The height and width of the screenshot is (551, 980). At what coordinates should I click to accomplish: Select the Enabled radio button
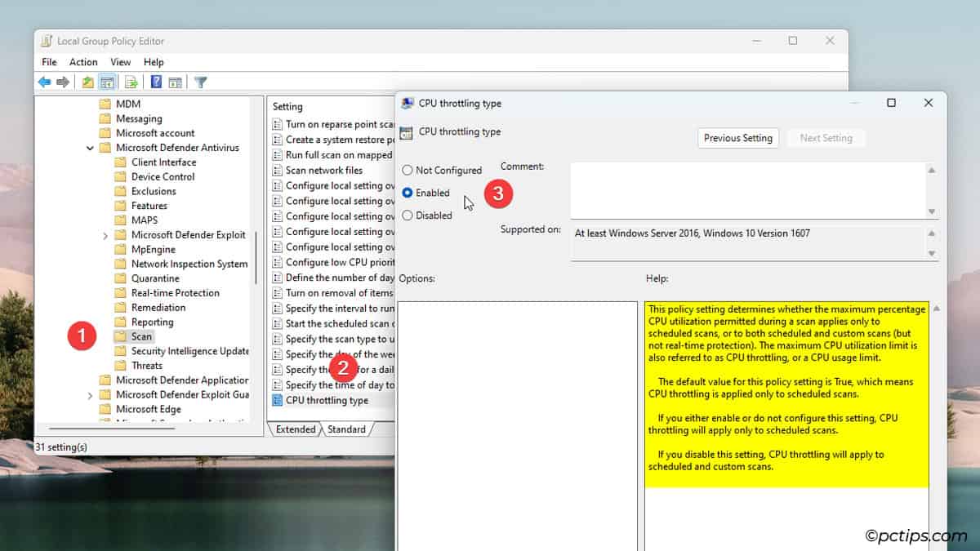point(406,193)
